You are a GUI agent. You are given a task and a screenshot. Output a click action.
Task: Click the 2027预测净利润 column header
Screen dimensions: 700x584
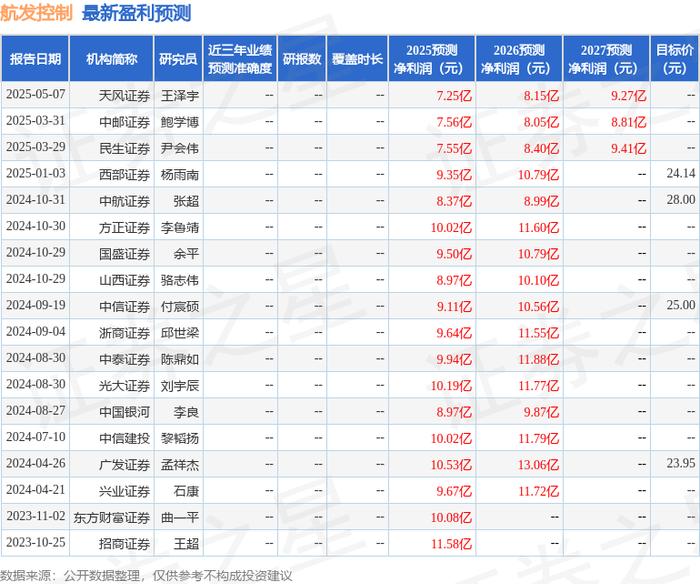[x=606, y=58]
